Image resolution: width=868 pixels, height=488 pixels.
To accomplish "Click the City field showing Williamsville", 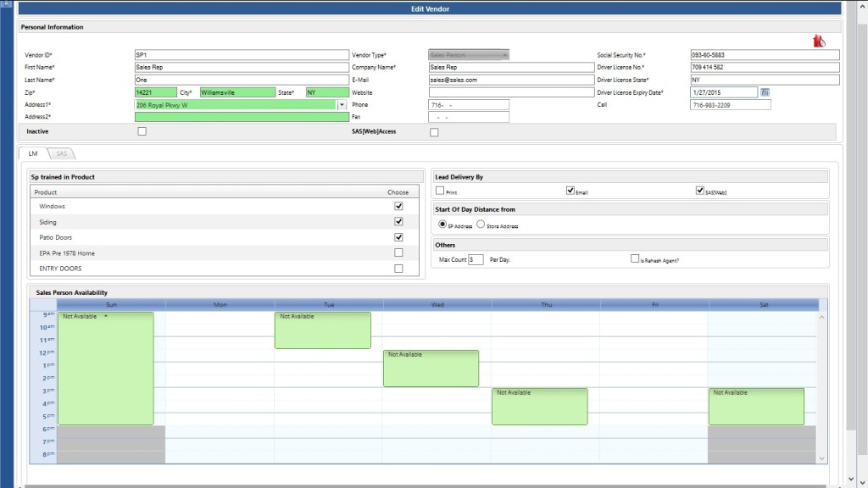I will tap(237, 92).
